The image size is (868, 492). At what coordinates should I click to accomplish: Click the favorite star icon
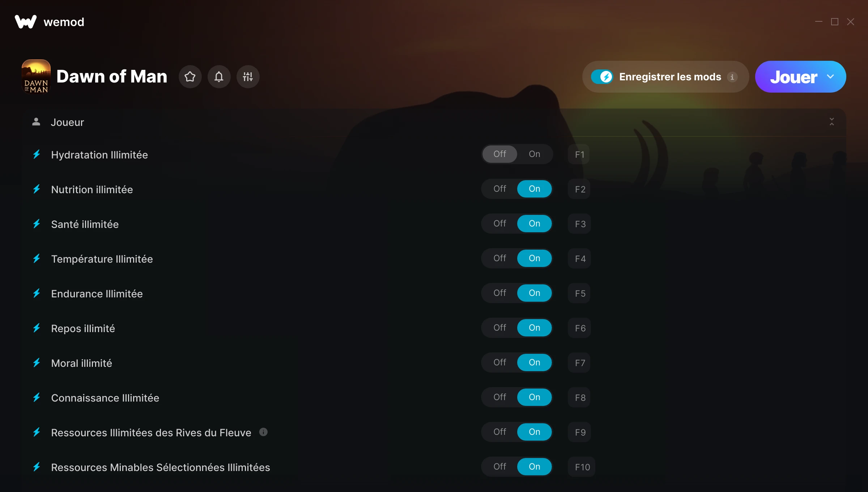tap(190, 77)
